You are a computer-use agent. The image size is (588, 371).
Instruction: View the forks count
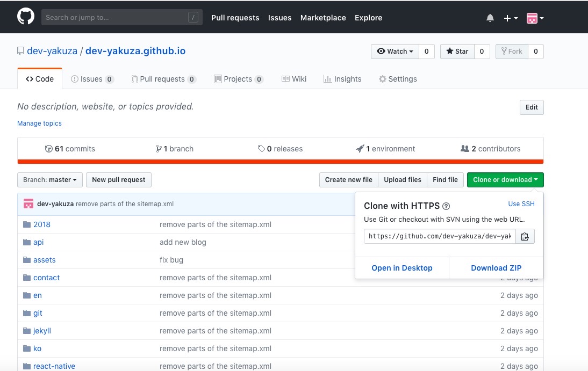536,52
